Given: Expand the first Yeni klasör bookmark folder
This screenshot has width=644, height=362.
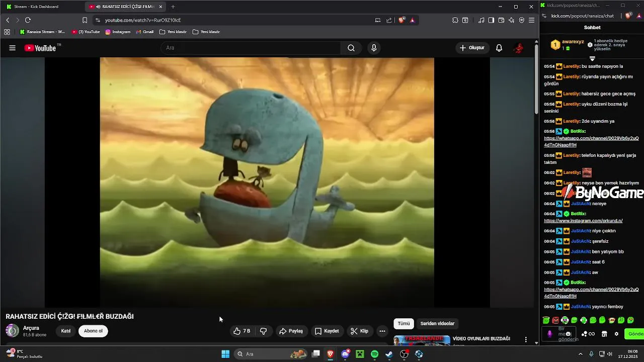Looking at the screenshot, I should [173, 32].
